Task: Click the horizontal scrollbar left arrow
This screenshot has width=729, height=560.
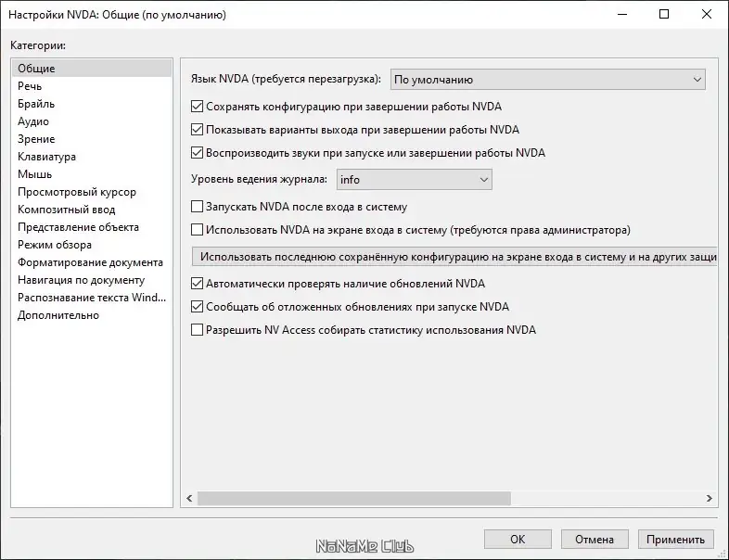Action: click(x=189, y=498)
